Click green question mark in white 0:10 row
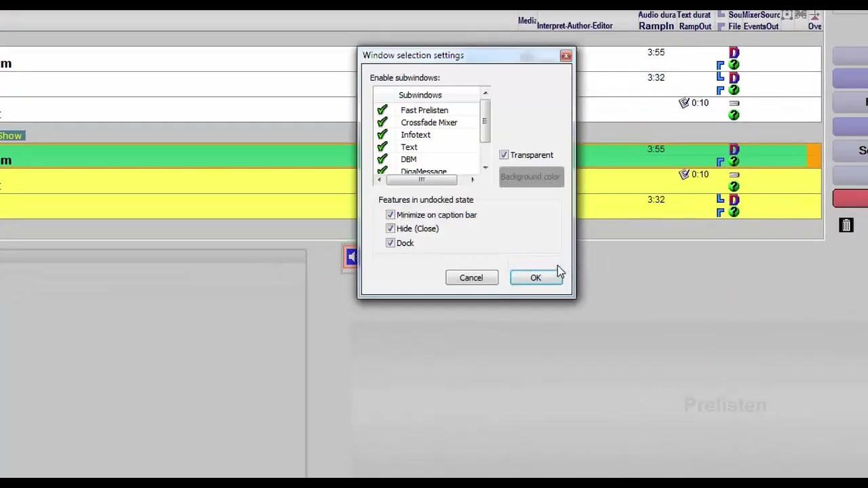 (734, 115)
